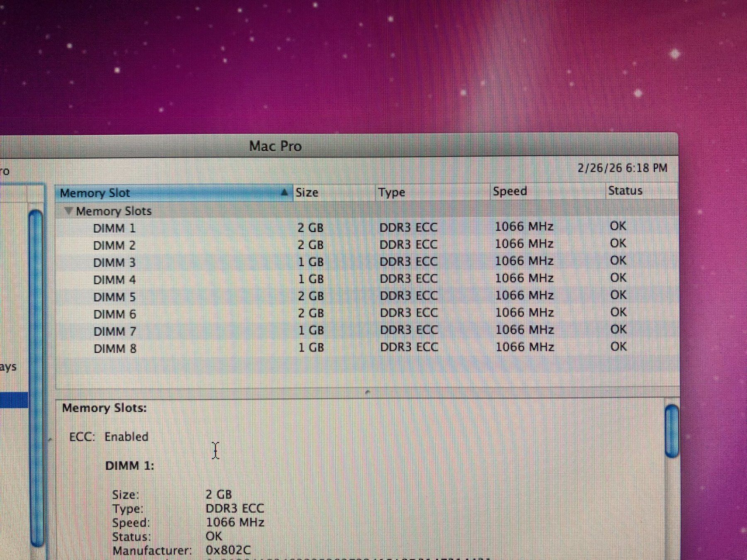Click the DIMM 1: heading in details

click(x=129, y=466)
